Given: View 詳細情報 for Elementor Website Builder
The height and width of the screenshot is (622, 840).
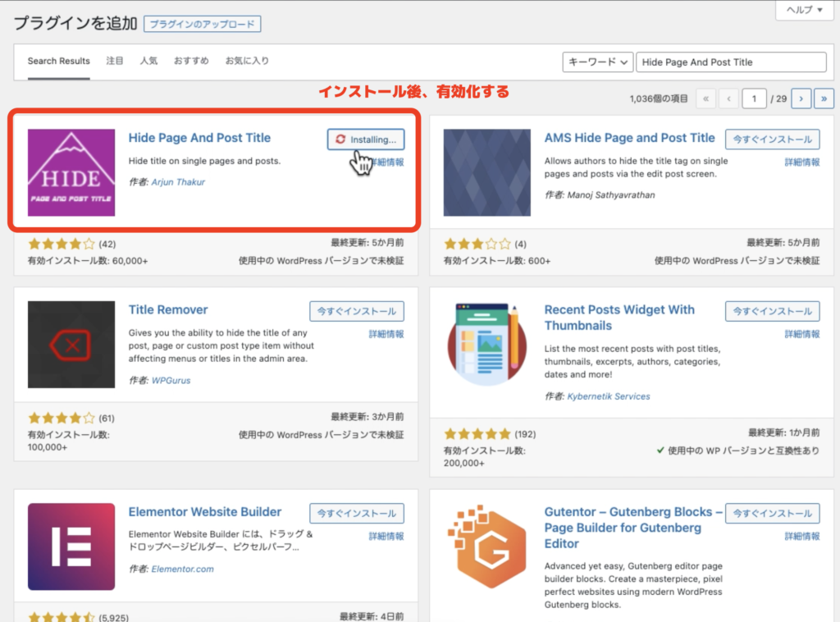Looking at the screenshot, I should click(x=386, y=537).
